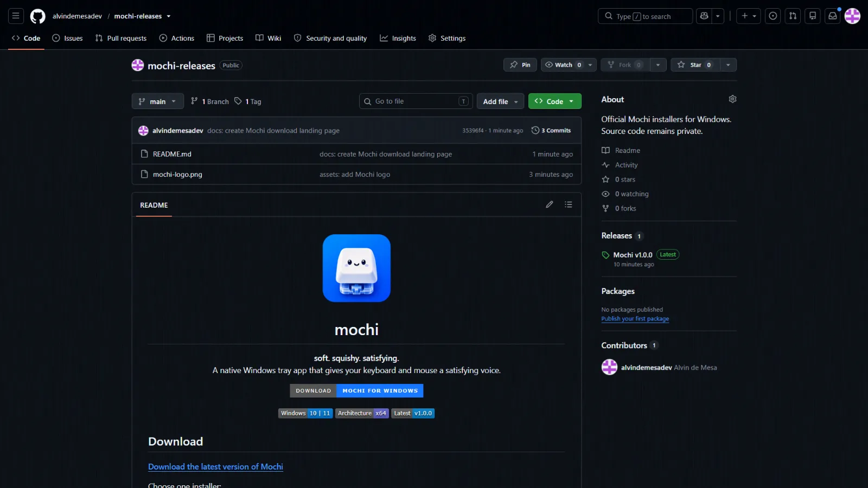This screenshot has height=488, width=868.
Task: View the 0 stars link
Action: tap(618, 179)
